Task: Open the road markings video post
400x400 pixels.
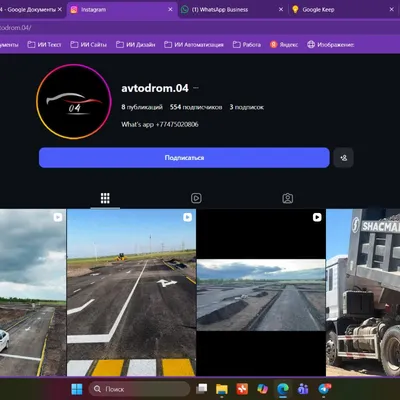Action: point(131,293)
